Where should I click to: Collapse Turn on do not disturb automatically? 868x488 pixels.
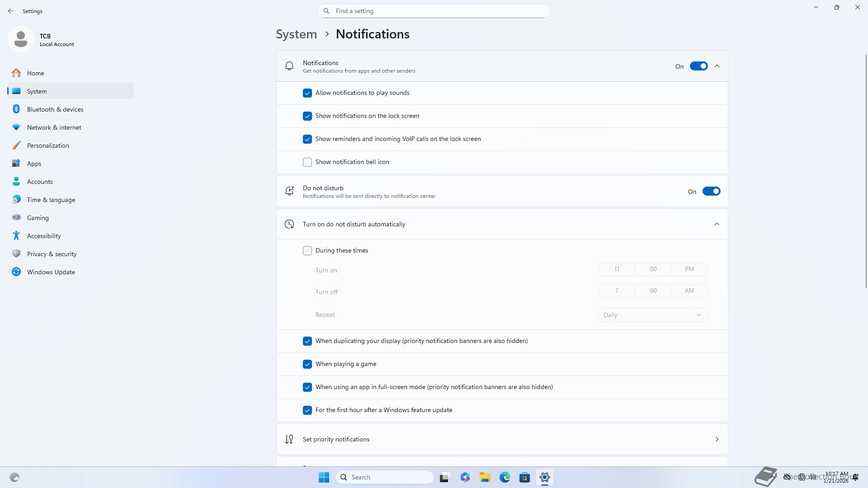pos(717,224)
